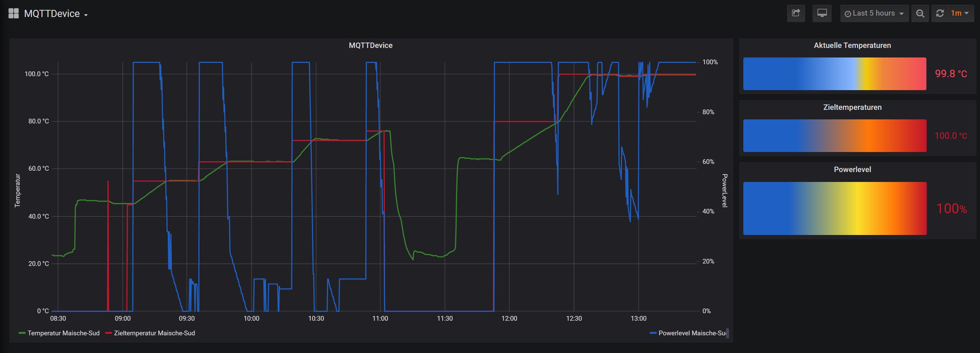Click the 100% Powerlevel value readout
Image resolution: width=980 pixels, height=353 pixels.
coord(951,209)
